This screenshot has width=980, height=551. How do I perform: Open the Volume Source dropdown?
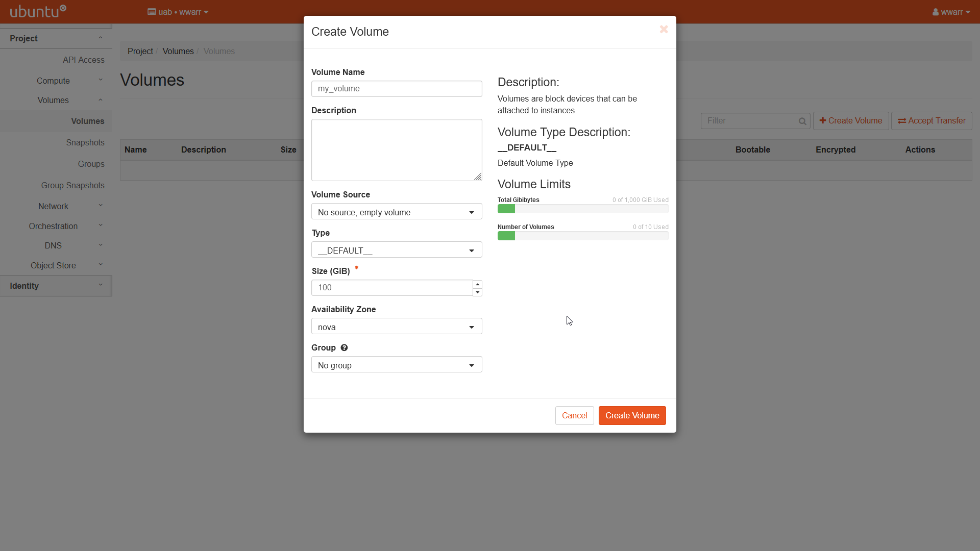397,212
